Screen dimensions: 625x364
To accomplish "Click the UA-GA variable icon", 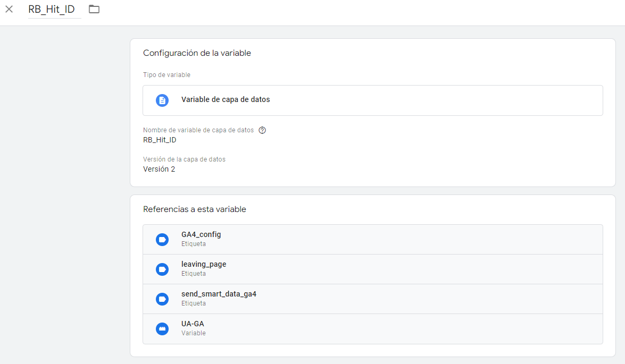I will [x=162, y=328].
